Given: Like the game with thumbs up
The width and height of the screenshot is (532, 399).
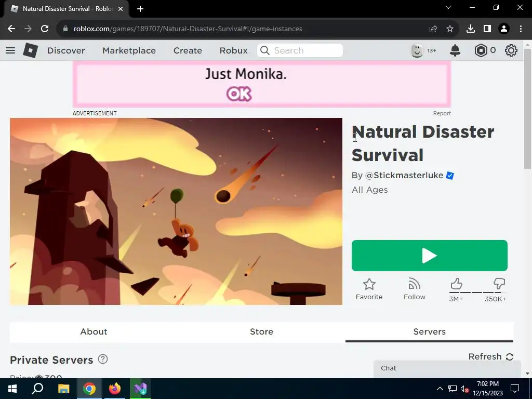Looking at the screenshot, I should pos(456,284).
